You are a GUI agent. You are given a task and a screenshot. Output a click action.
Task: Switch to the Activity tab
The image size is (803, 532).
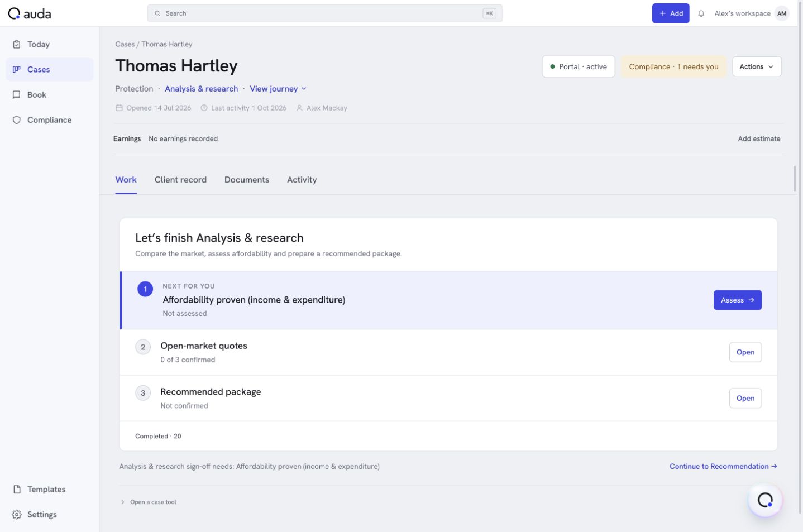pyautogui.click(x=302, y=180)
